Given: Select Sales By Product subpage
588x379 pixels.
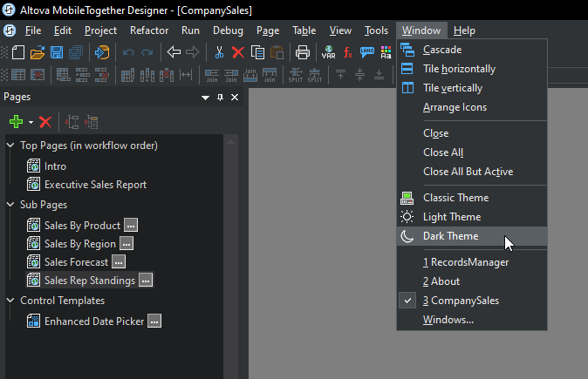Looking at the screenshot, I should pos(82,226).
